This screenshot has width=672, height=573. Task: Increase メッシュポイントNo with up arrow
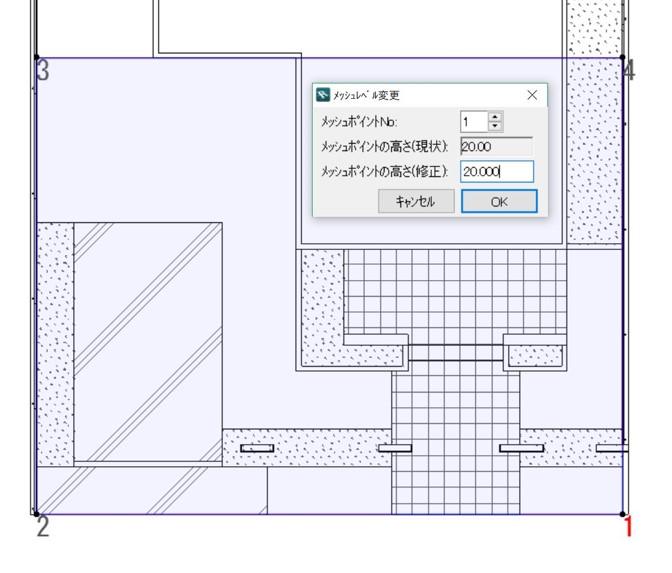tap(495, 117)
